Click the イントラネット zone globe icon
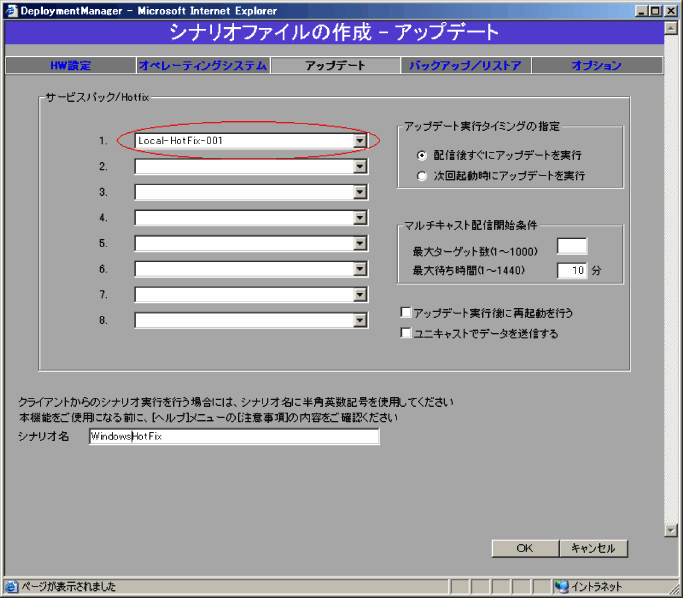The height and width of the screenshot is (598, 683). click(x=561, y=587)
